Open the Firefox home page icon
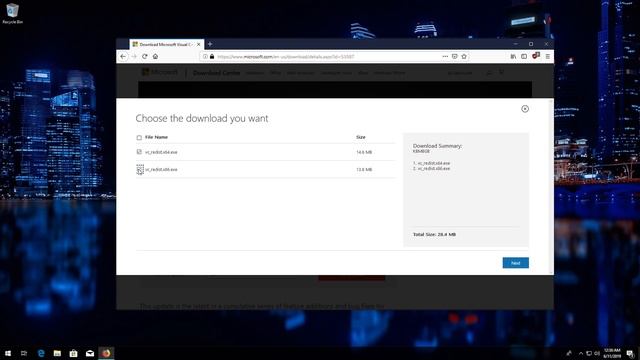 coord(156,56)
